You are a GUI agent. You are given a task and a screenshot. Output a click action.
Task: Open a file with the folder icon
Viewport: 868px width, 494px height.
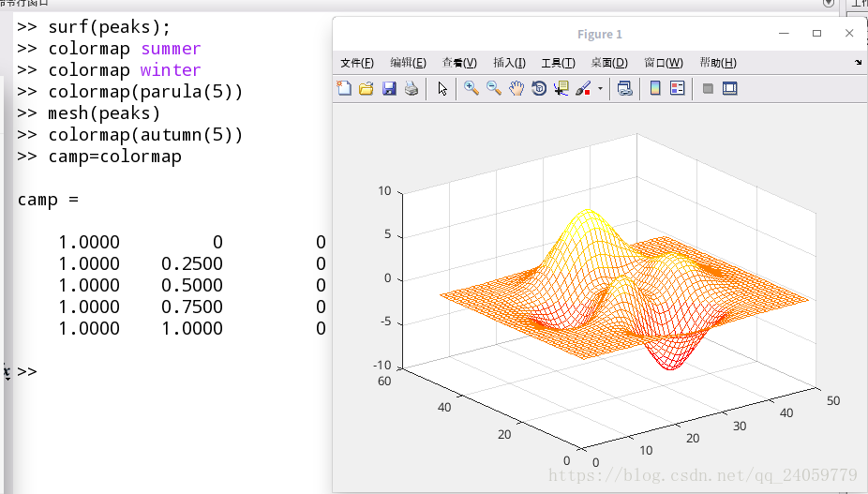coord(366,89)
